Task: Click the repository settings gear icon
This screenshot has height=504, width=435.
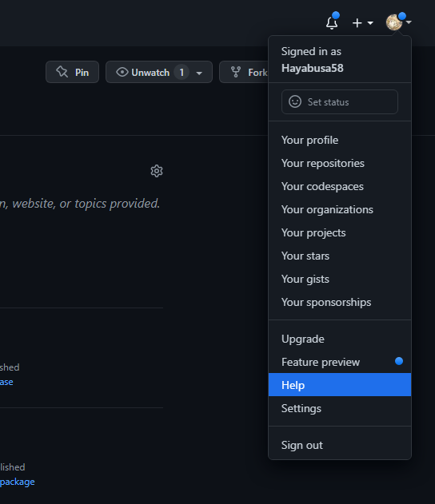Action: [157, 171]
